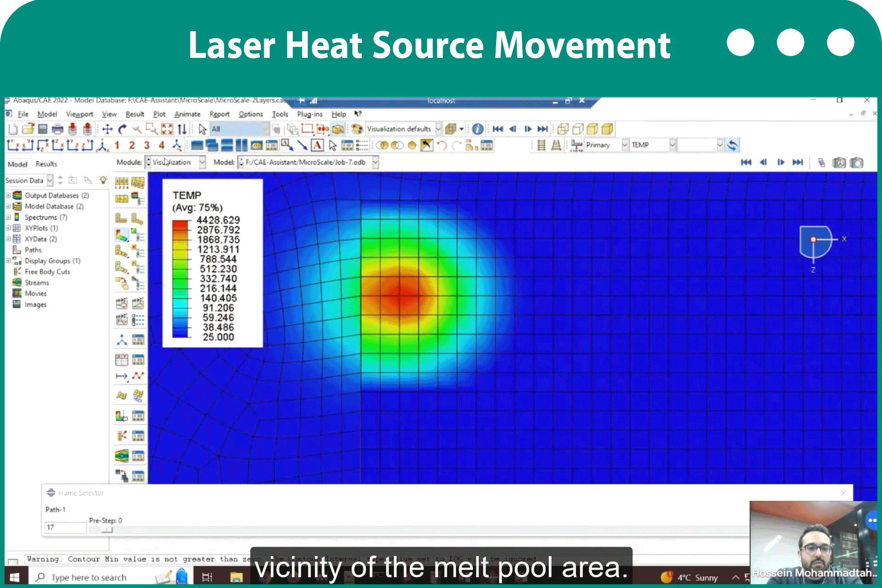
Task: Click the Save model database icon
Action: (x=43, y=129)
